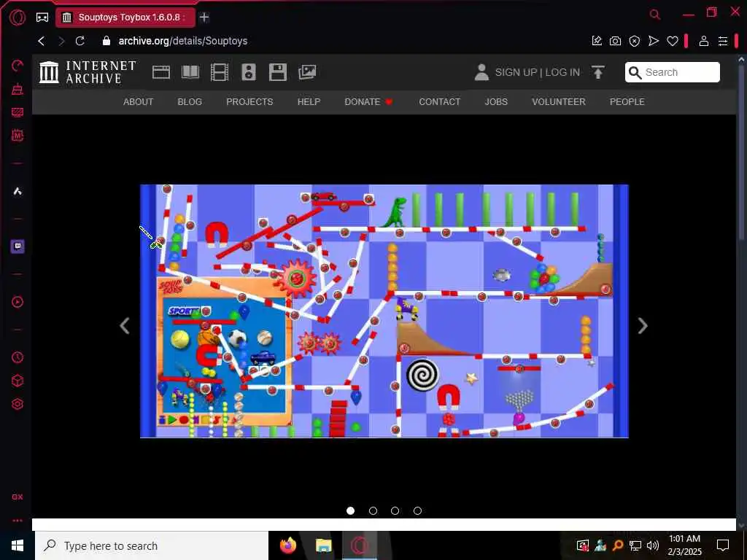
Task: Click the Windows taskbar search box
Action: click(x=152, y=545)
